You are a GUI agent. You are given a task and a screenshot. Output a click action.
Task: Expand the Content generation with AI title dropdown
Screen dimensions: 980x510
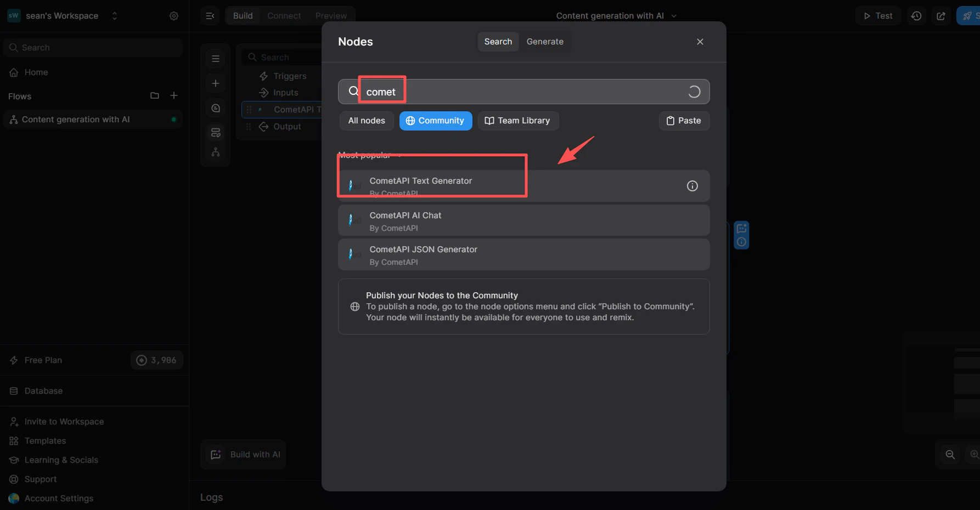click(x=674, y=15)
